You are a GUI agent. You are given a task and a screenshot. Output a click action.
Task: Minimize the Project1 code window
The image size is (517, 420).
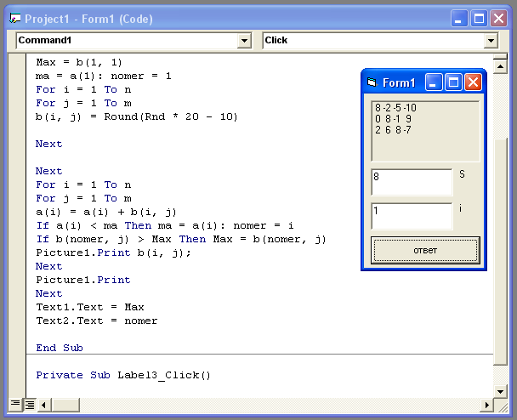pos(459,19)
